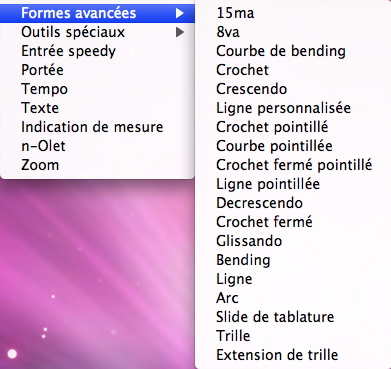Select the 15ma shape option

coord(293,13)
